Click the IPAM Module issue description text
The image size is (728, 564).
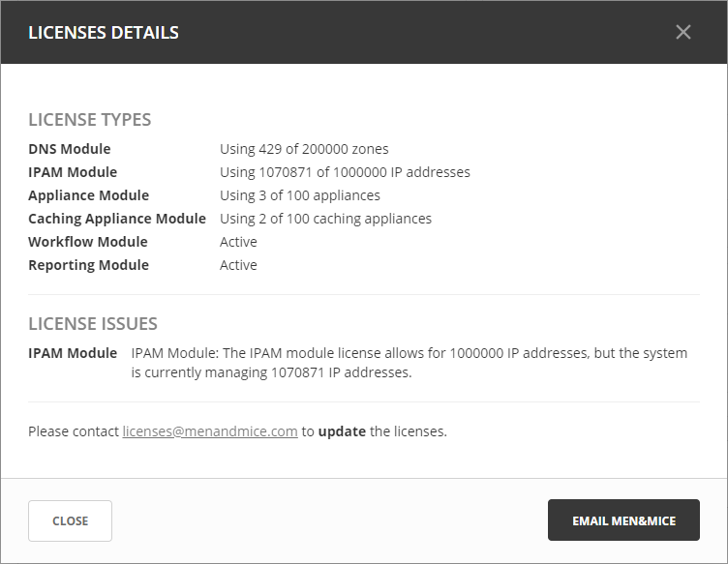tap(409, 362)
